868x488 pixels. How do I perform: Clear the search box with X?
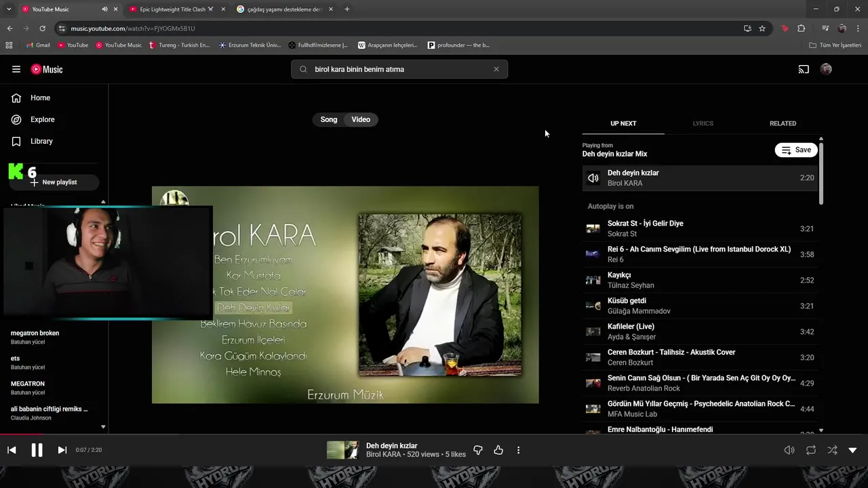pyautogui.click(x=496, y=69)
